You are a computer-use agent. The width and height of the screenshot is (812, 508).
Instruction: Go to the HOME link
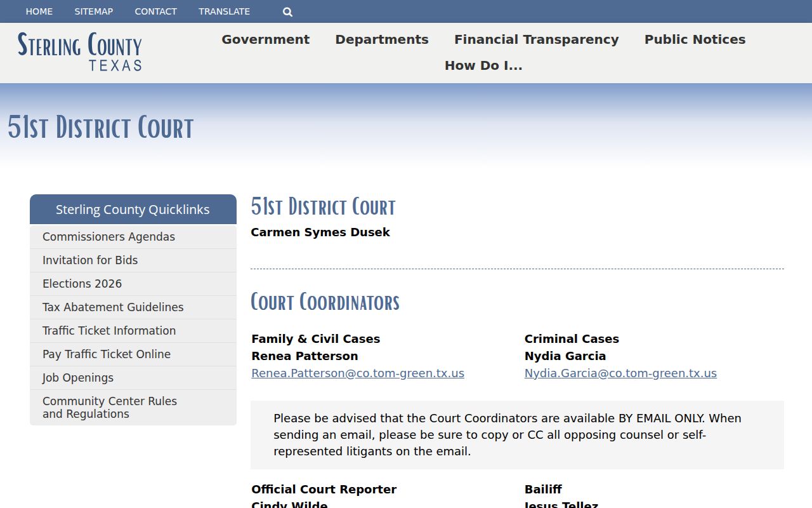click(39, 11)
